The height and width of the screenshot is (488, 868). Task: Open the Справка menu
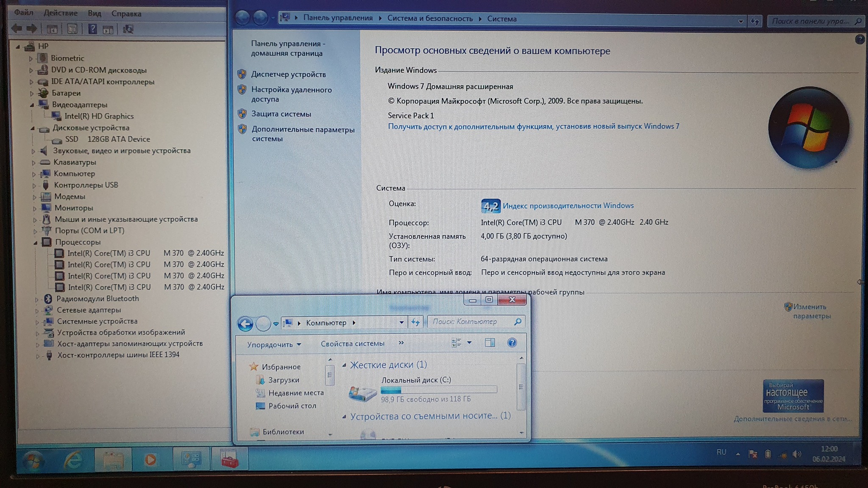[126, 14]
